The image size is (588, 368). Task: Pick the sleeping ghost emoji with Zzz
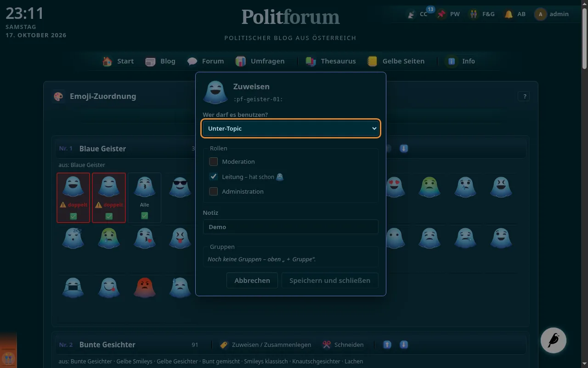pos(73,238)
